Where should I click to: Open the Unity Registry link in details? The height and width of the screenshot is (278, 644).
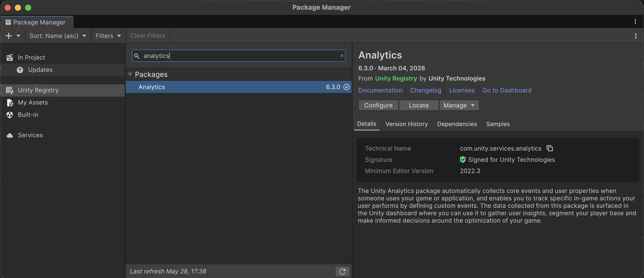pyautogui.click(x=396, y=78)
